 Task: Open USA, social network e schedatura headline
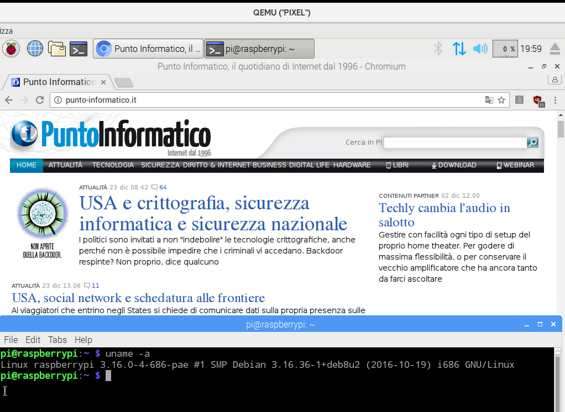tap(138, 298)
